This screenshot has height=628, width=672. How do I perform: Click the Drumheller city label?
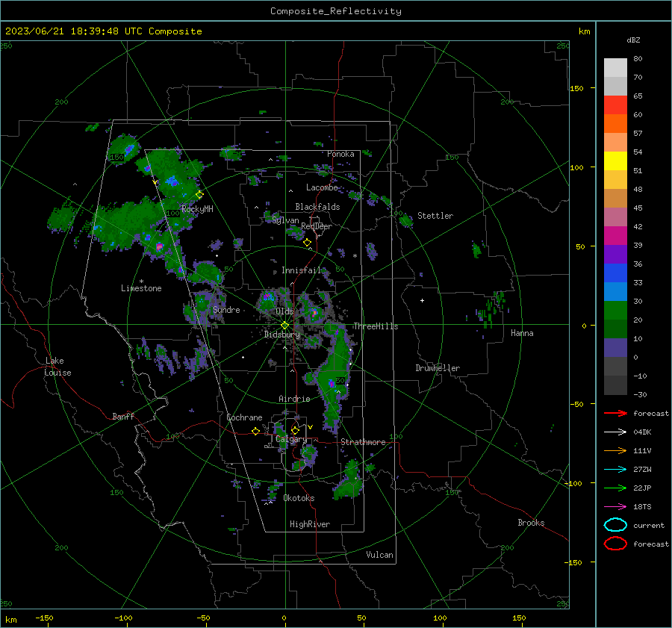(438, 368)
